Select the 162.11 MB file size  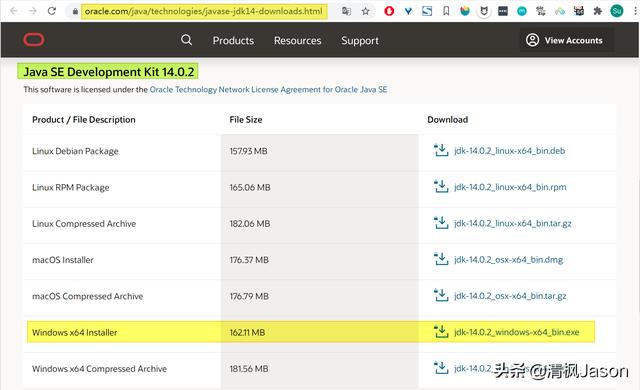247,332
